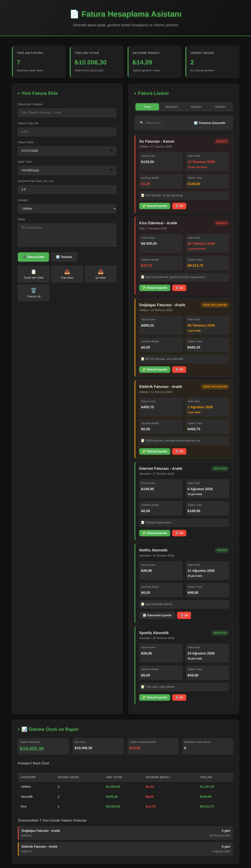
Task: Remove the Doğalgaz Faturası card with Sil
Action: pyautogui.click(x=179, y=370)
